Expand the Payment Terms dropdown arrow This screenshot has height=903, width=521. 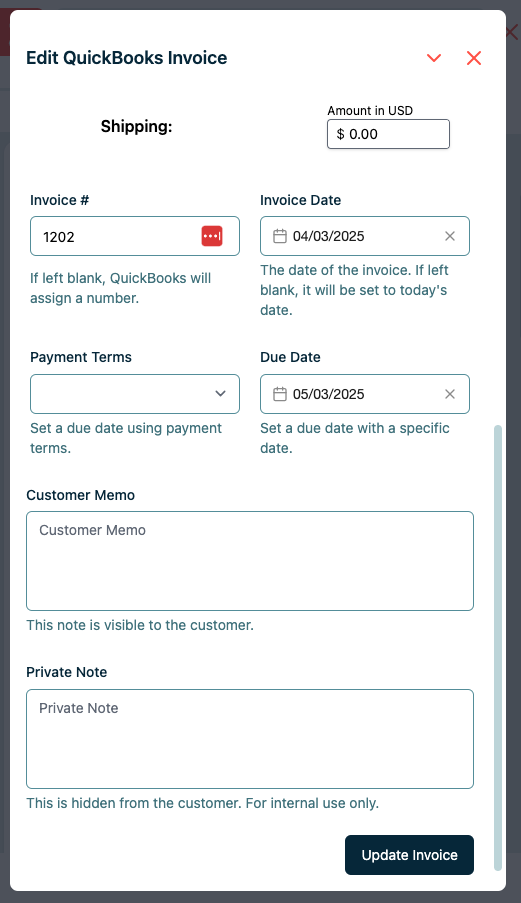click(220, 394)
